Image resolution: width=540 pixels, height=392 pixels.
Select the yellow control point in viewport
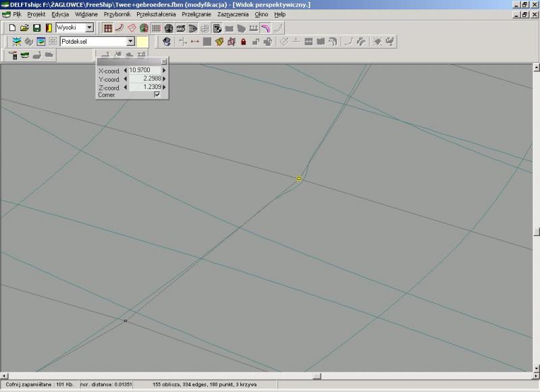click(299, 179)
